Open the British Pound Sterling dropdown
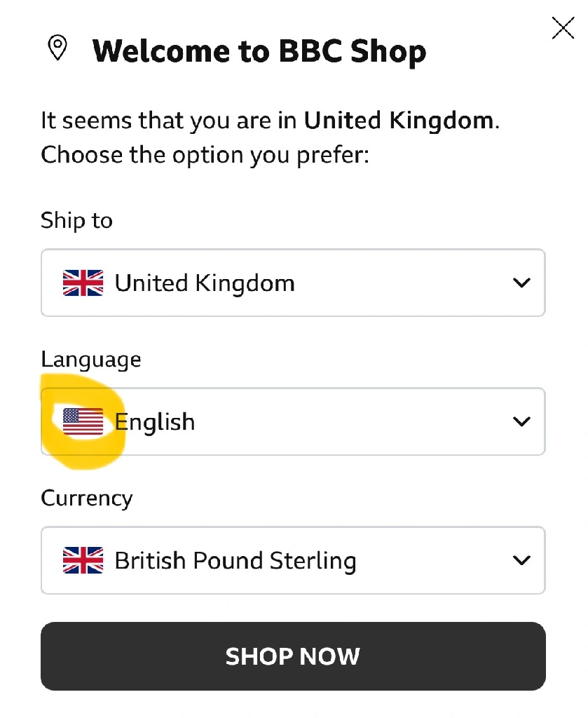The image size is (588, 718). click(x=293, y=560)
